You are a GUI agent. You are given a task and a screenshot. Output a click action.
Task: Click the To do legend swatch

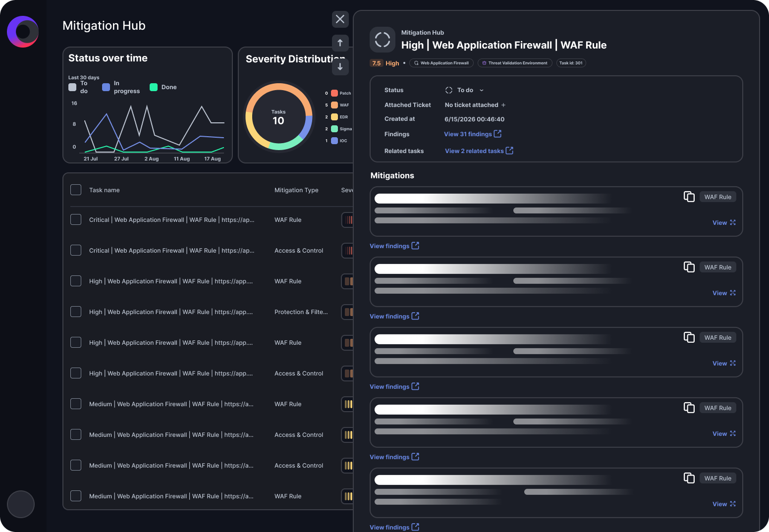tap(72, 87)
